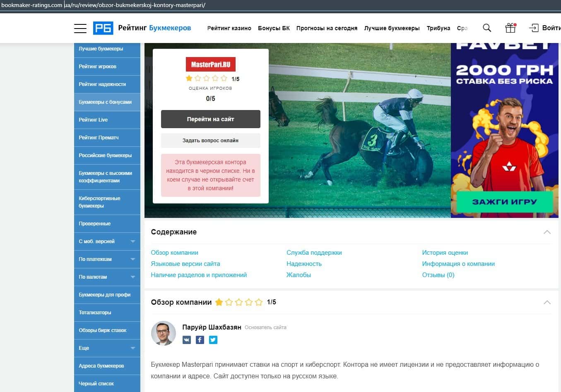Image resolution: width=561 pixels, height=392 pixels.
Task: Select Киберспортивные букмекеры in sidebar
Action: (x=107, y=202)
